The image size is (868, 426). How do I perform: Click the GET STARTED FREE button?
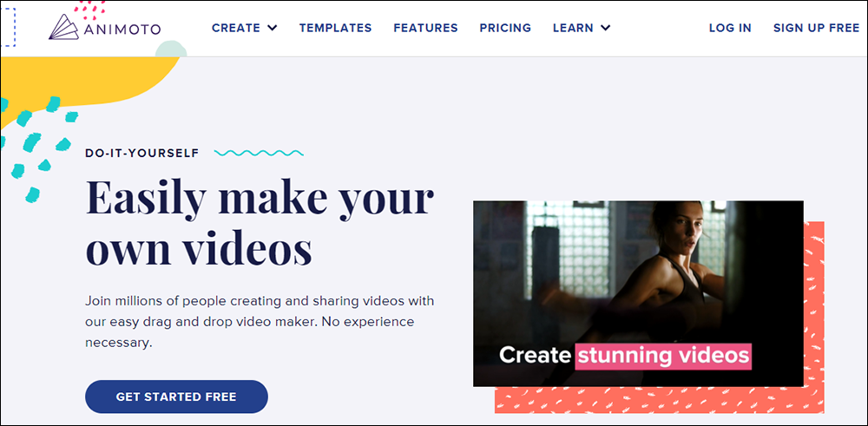click(x=176, y=397)
